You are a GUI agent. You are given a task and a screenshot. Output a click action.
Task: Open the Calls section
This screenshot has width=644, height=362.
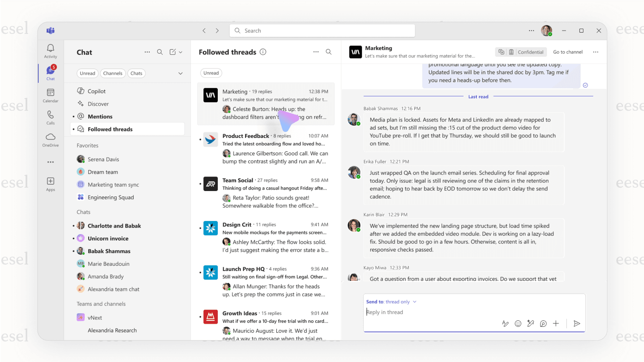(50, 117)
